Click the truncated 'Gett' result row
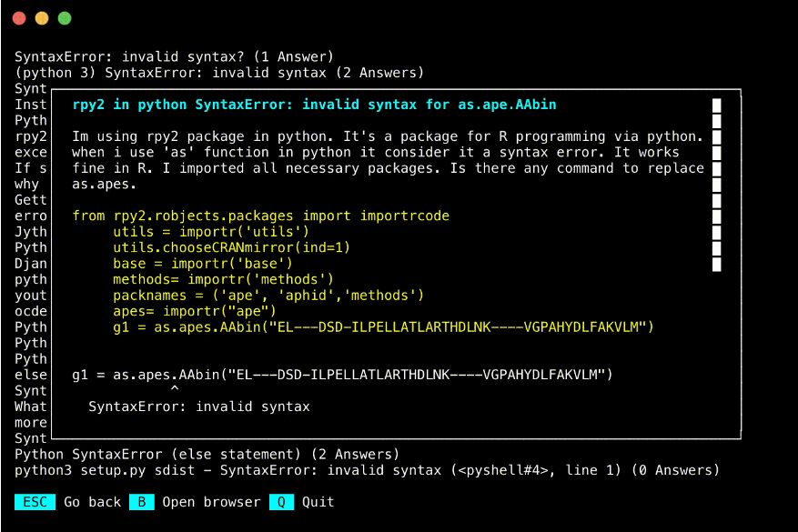Screen dimensions: 798x532 coord(31,200)
